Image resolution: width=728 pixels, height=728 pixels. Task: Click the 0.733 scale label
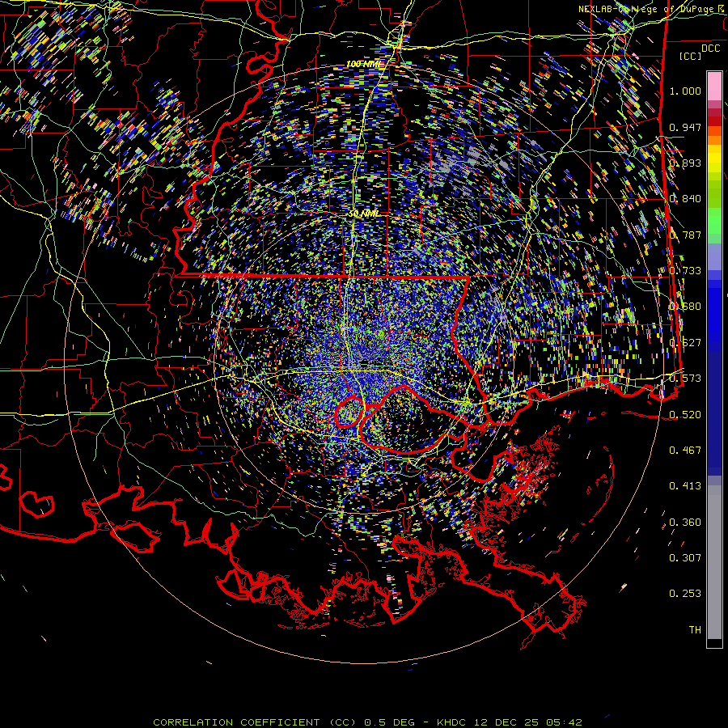[x=685, y=271]
